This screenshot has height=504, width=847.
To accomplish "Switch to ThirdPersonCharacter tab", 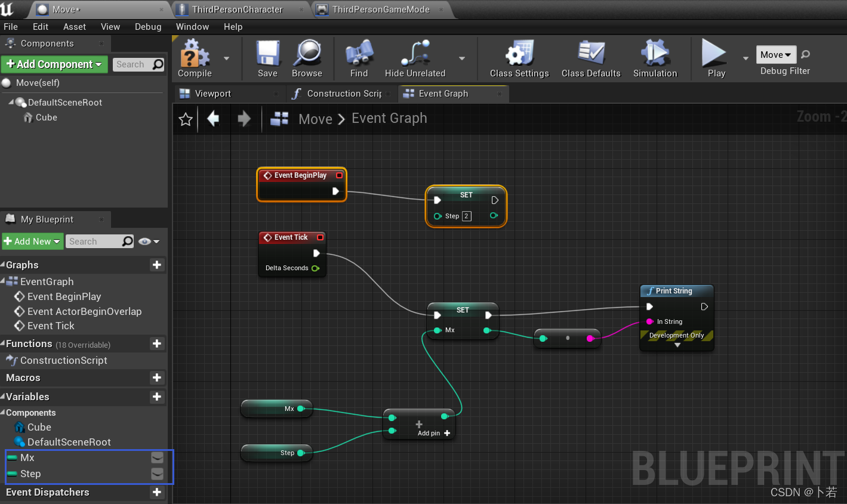I will pos(238,10).
